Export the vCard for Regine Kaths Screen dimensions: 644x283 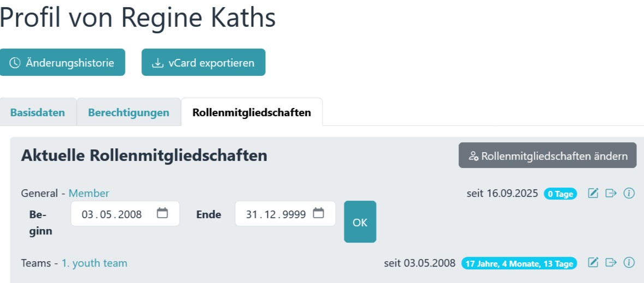[204, 63]
